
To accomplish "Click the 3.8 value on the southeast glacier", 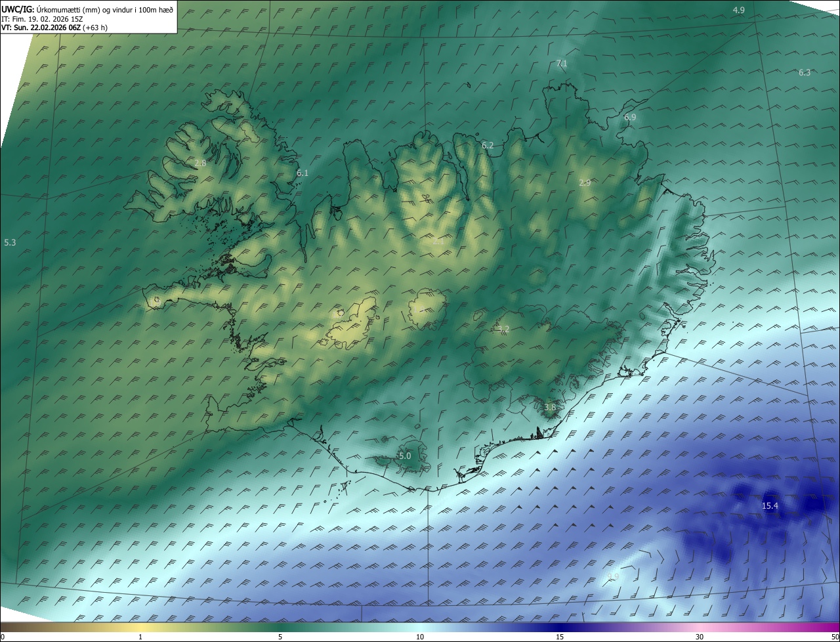I will [x=550, y=407].
